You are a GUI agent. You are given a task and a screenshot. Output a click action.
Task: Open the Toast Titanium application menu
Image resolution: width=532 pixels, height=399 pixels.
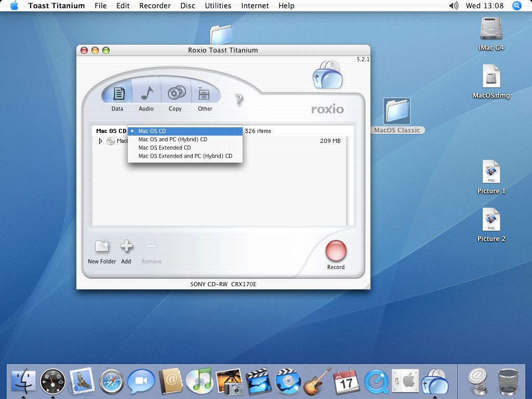[x=56, y=6]
